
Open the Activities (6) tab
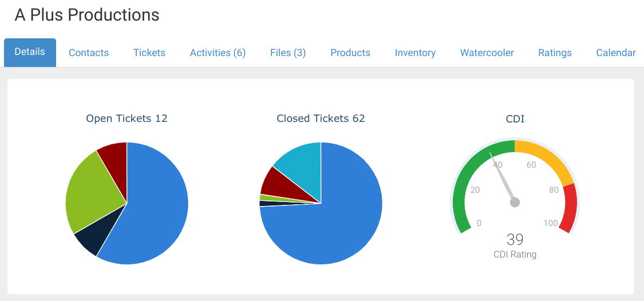[x=218, y=53]
